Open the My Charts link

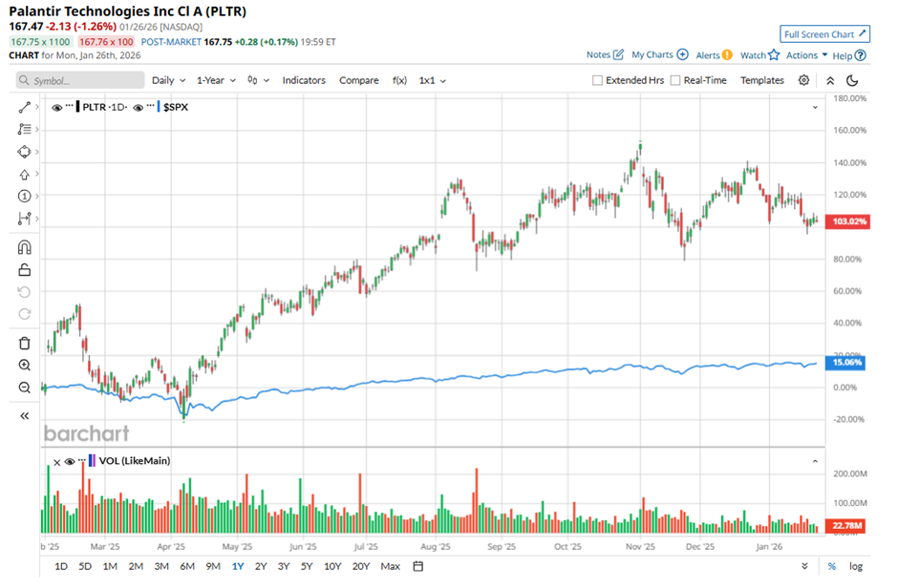pos(659,55)
